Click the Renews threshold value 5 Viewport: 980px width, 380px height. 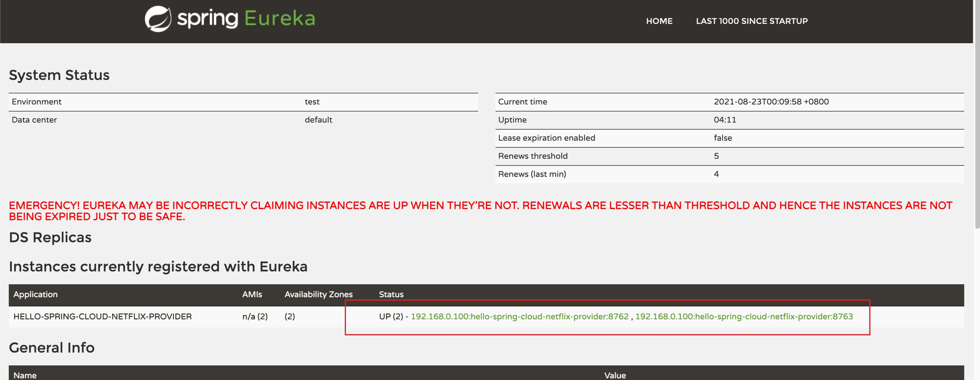click(716, 156)
